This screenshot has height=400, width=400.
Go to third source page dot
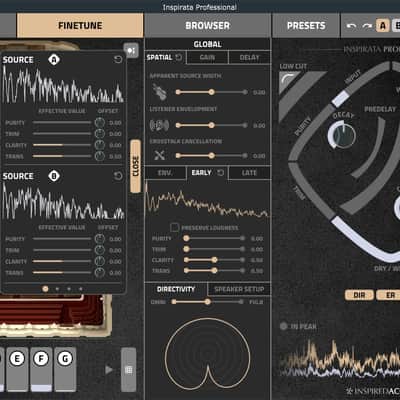69,289
